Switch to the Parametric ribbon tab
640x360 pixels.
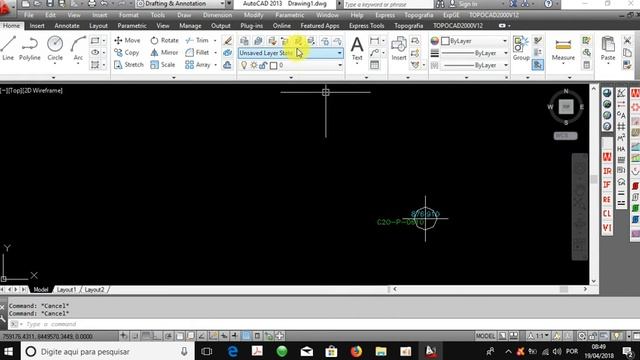point(132,25)
